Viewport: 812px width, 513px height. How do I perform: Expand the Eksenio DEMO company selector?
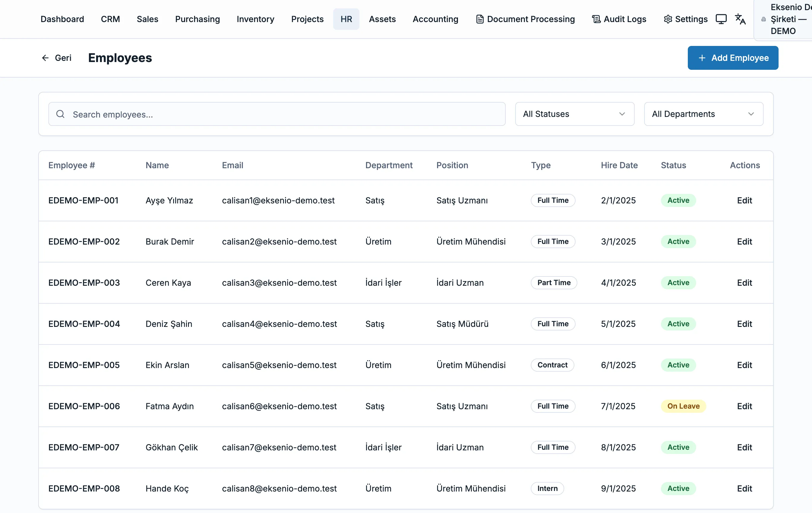pyautogui.click(x=783, y=19)
